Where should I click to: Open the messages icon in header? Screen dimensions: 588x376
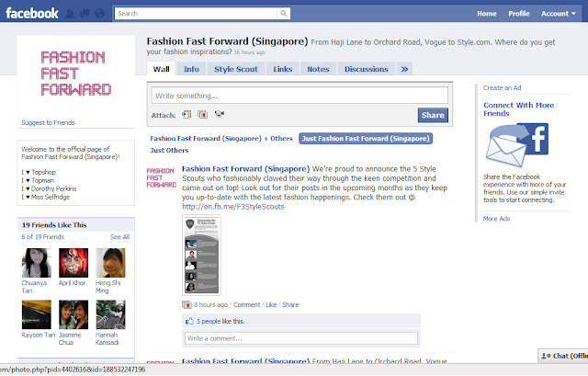85,14
